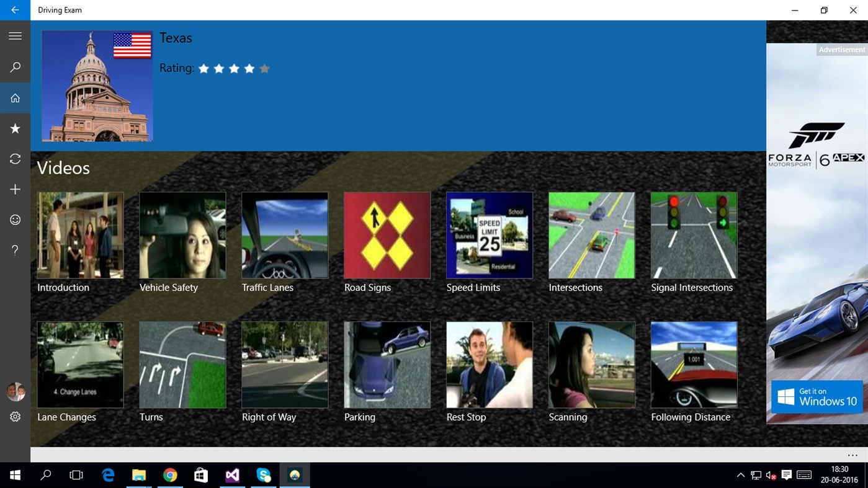The image size is (868, 488).
Task: Click the Get it on Windows 10 button
Action: pyautogui.click(x=817, y=397)
